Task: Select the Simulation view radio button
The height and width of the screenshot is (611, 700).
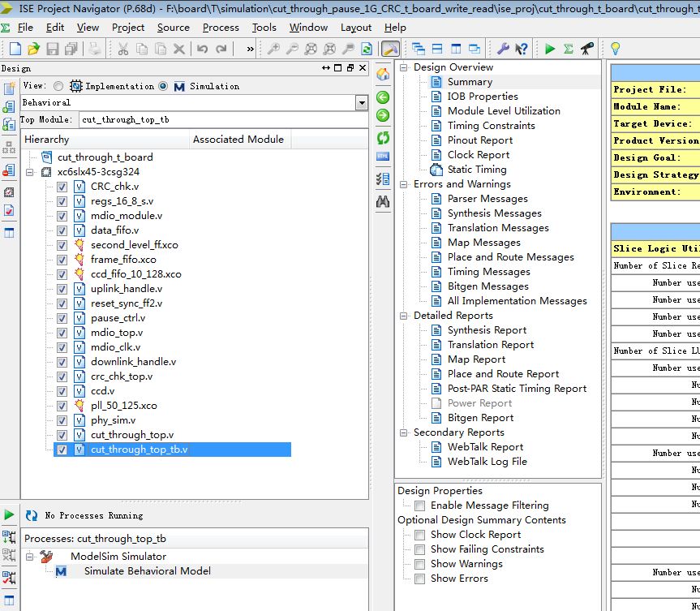Action: click(x=163, y=86)
